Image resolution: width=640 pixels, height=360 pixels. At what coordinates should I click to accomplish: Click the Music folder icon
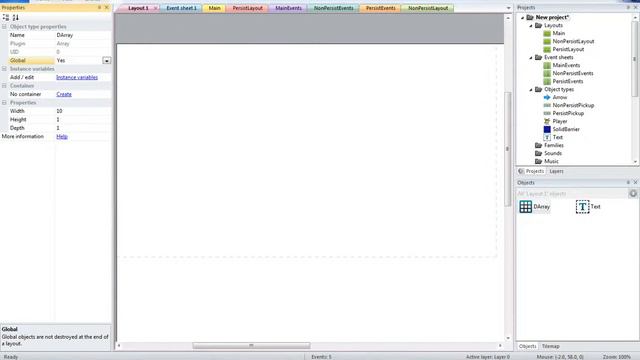point(538,161)
